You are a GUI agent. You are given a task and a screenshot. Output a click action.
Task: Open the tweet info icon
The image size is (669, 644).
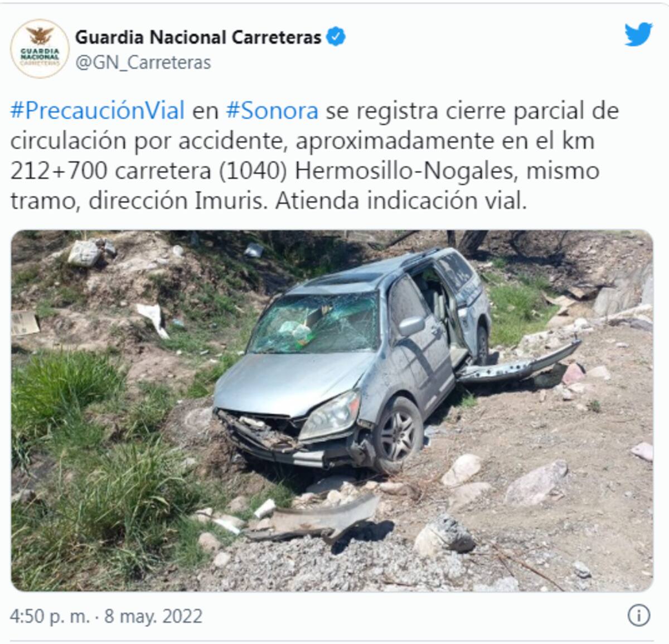[x=638, y=616]
